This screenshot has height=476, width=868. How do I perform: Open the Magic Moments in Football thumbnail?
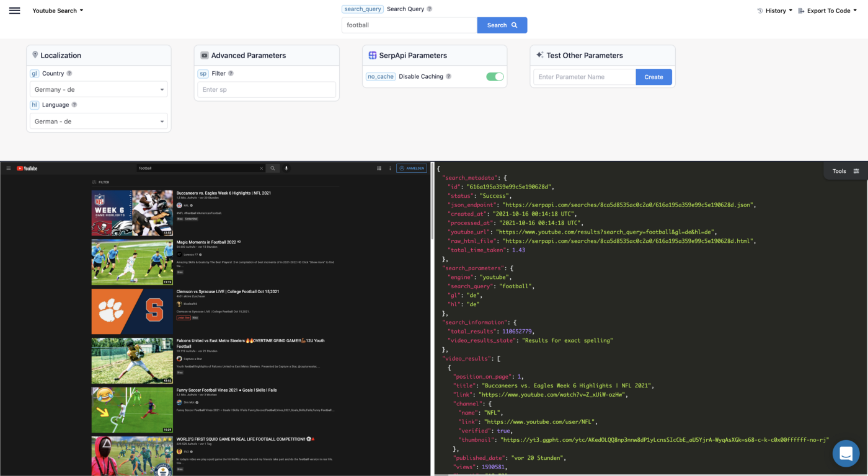point(132,262)
